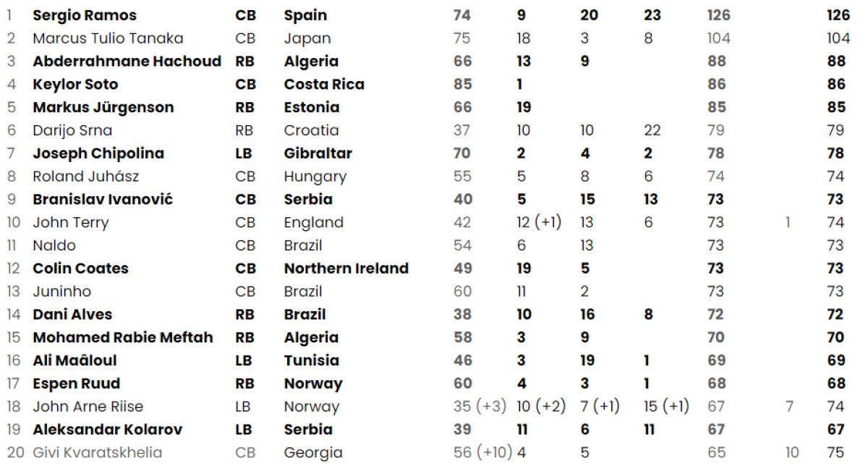Click Darijo Srna in the list
Image resolution: width=868 pixels, height=464 pixels.
(72, 130)
